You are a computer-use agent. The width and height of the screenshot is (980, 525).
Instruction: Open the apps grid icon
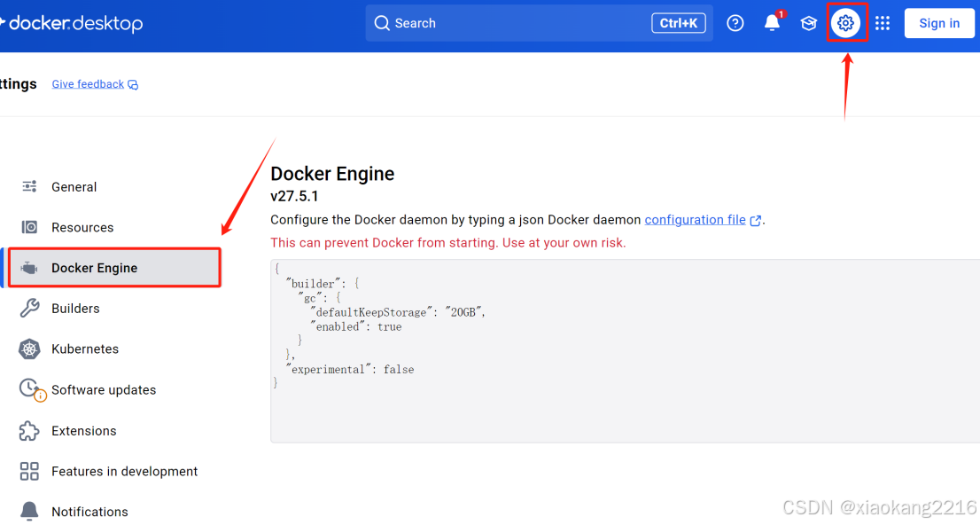tap(883, 23)
